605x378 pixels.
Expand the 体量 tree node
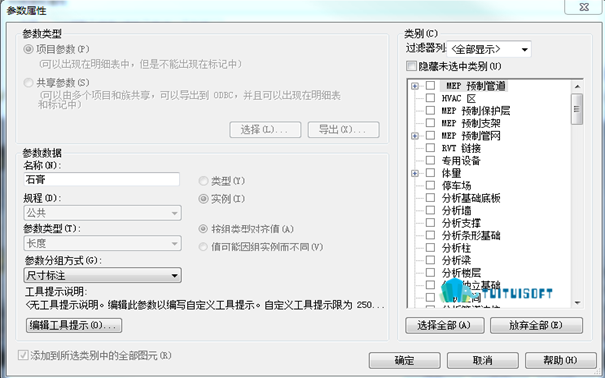coord(415,173)
